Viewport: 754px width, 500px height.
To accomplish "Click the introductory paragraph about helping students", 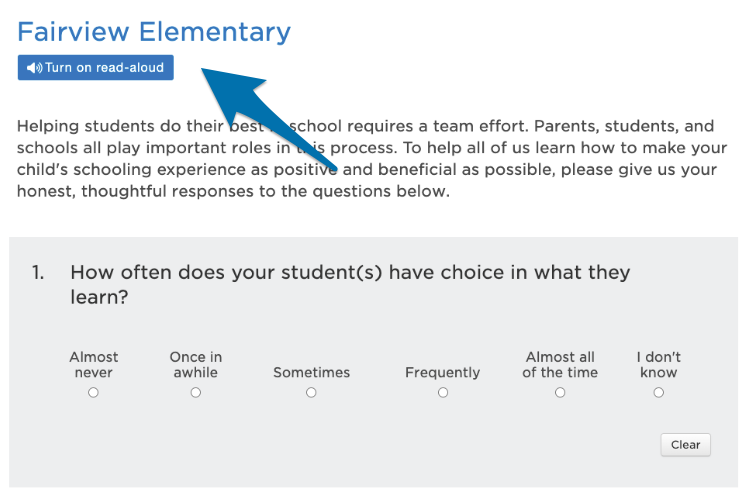I will pyautogui.click(x=372, y=159).
